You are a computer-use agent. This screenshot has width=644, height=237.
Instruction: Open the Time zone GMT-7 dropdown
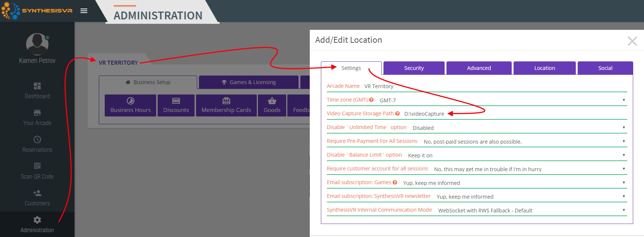502,100
